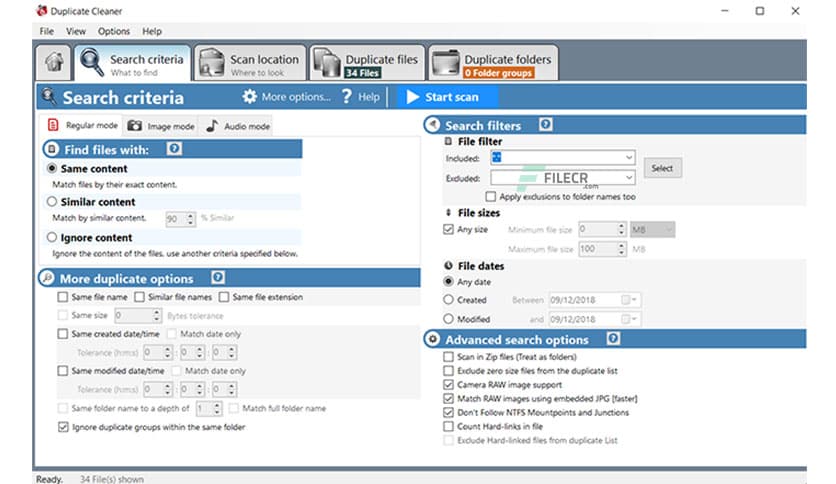Toggle Apply exclusions to folder names too
Viewport: 836px width, 484px height.
point(491,197)
